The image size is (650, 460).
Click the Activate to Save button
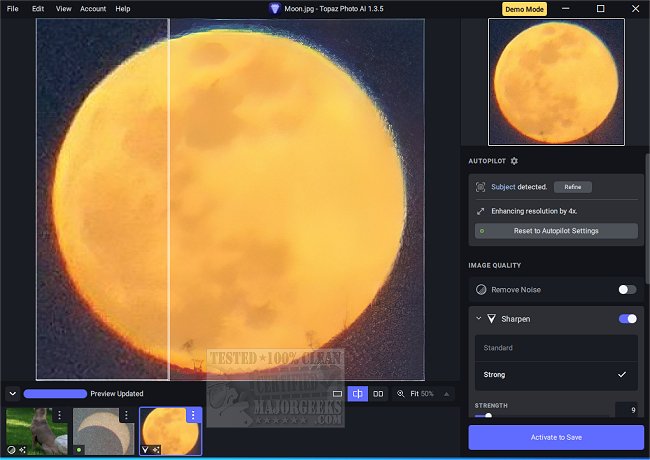[x=556, y=437]
